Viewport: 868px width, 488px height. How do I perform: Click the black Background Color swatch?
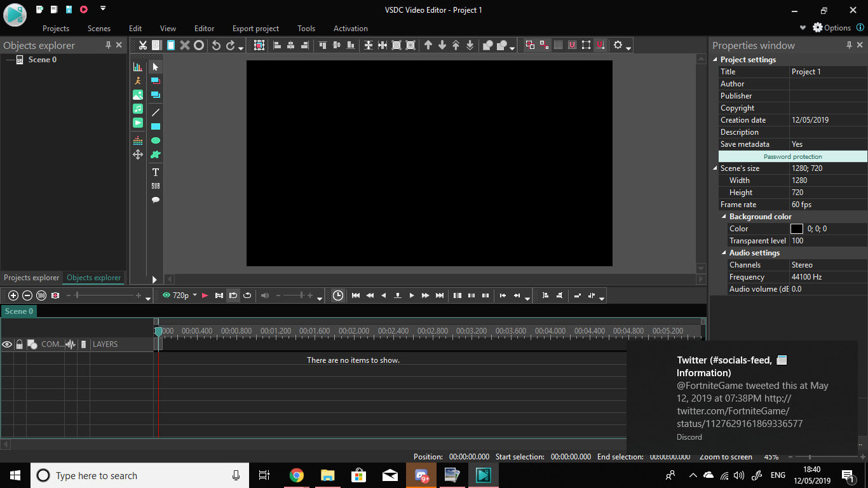coord(797,229)
